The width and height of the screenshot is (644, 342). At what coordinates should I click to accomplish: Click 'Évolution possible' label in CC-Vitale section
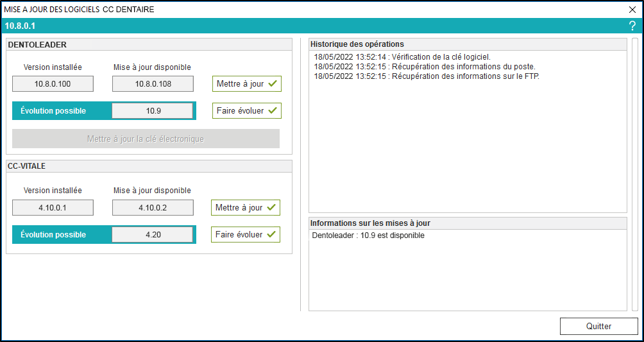pyautogui.click(x=53, y=235)
